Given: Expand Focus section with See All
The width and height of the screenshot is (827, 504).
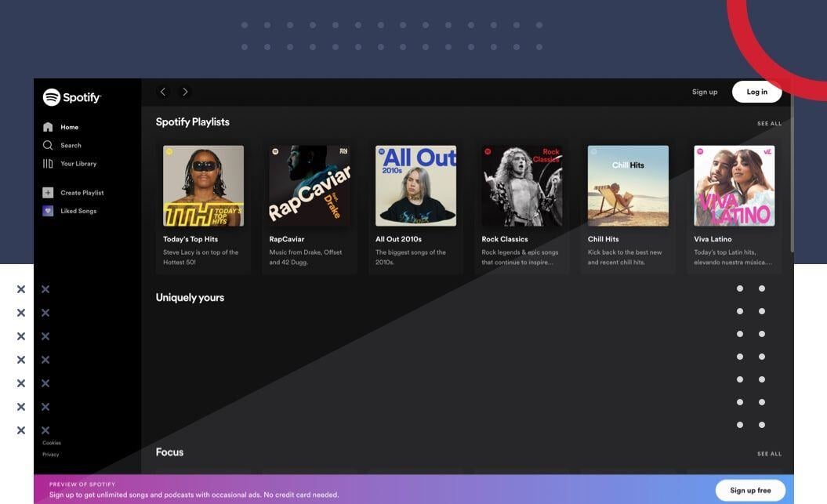Looking at the screenshot, I should click(769, 454).
